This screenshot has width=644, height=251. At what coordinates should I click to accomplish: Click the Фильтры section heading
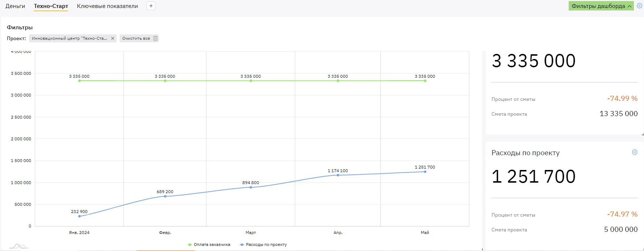[x=20, y=27]
